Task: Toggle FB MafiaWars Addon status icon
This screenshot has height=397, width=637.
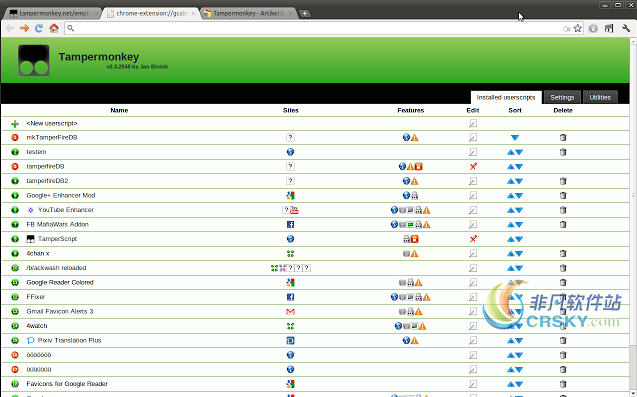Action: click(15, 224)
